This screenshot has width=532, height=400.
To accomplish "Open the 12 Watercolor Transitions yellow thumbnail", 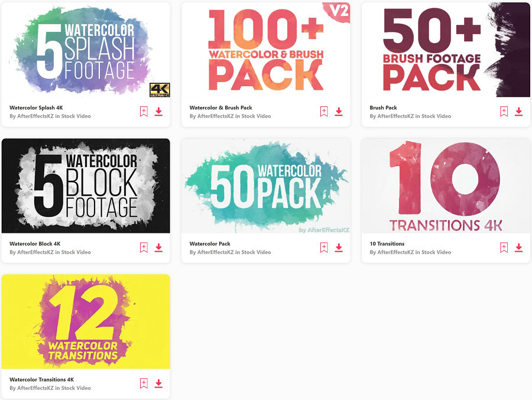I will 86,321.
